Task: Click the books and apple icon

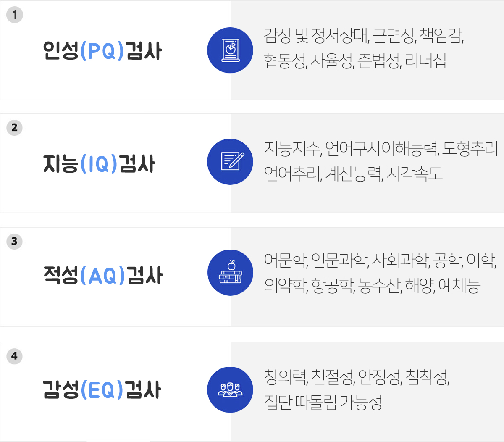Action: click(x=230, y=273)
